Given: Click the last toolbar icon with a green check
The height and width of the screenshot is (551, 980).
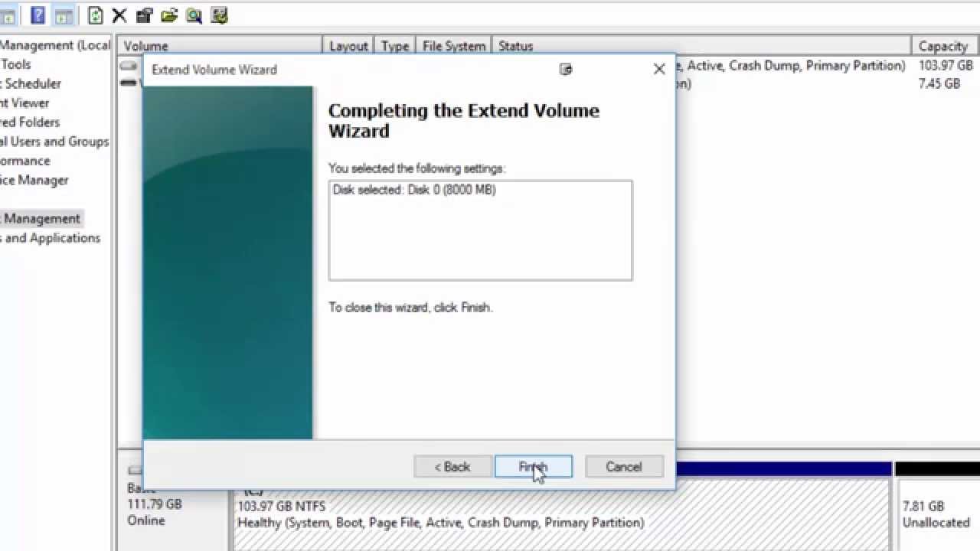Looking at the screenshot, I should [x=219, y=15].
